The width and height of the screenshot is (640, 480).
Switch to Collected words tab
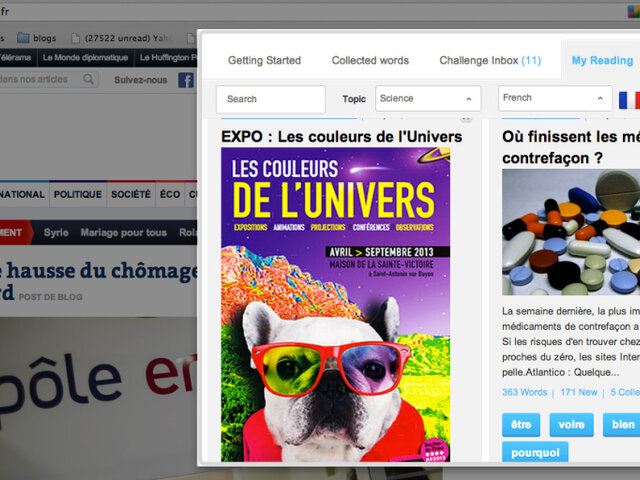coord(370,60)
